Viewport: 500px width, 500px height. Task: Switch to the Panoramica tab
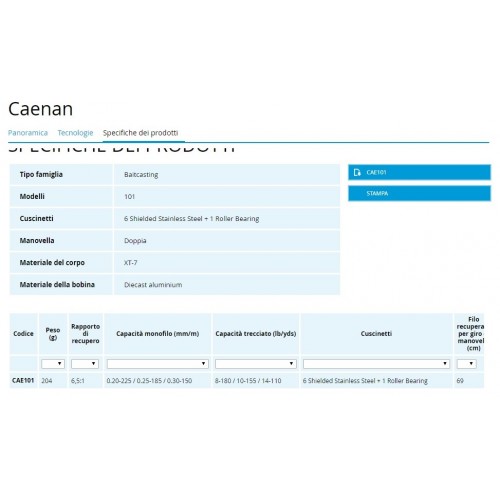point(28,133)
